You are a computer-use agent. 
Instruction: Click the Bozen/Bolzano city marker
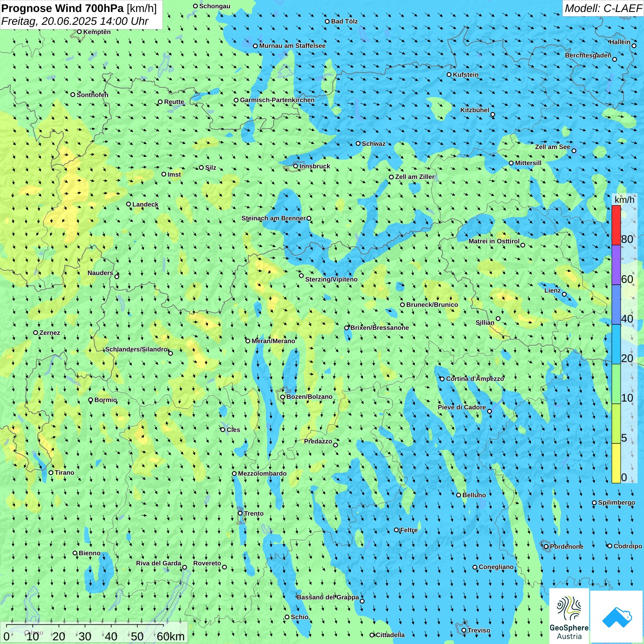[x=283, y=397]
